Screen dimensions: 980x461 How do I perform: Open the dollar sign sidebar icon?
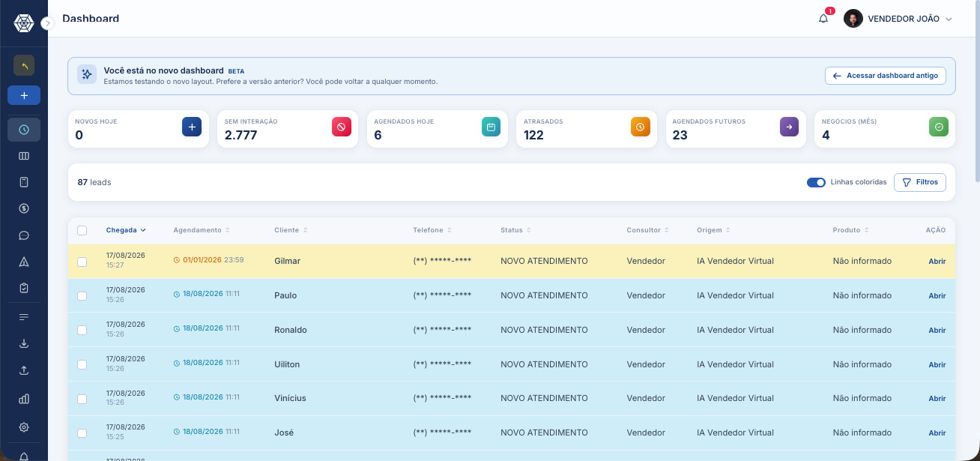24,208
